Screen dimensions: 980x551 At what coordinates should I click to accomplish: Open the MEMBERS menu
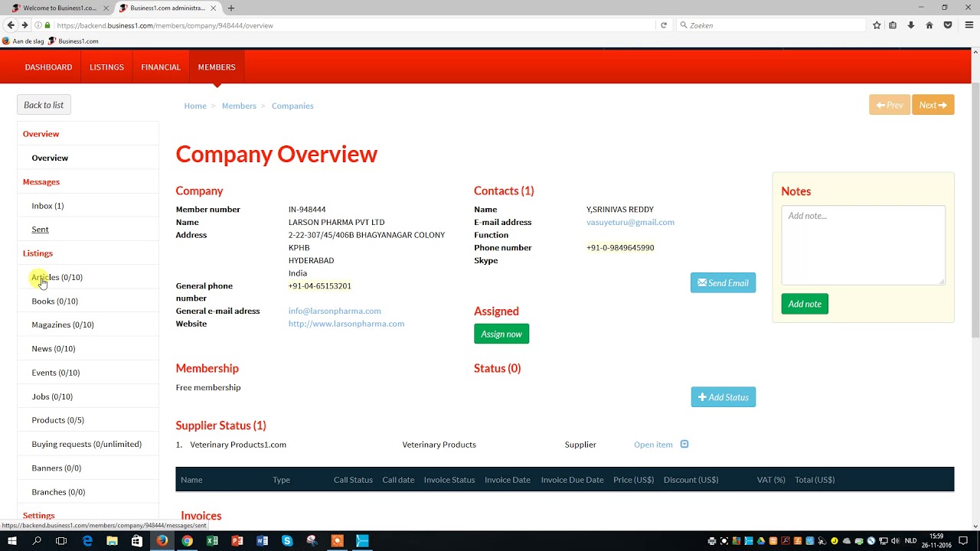coord(217,67)
